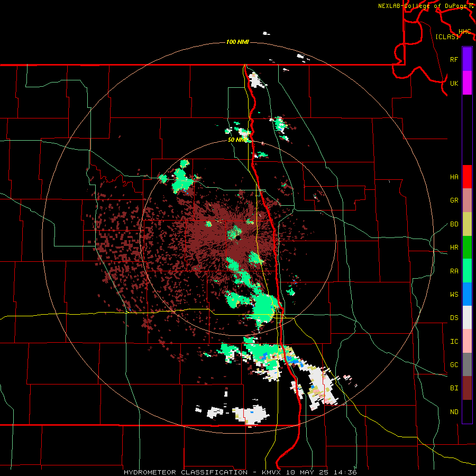476x476 pixels.
Task: Click the brown BI legend swatch
Action: (467, 388)
